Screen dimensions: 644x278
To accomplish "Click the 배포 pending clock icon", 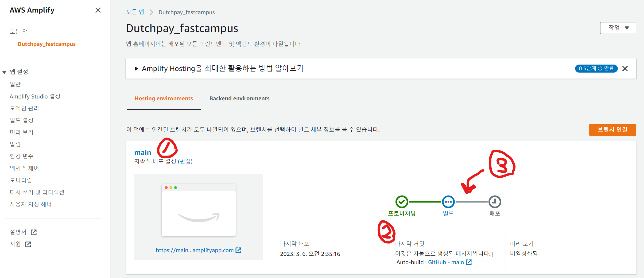I will click(x=495, y=202).
